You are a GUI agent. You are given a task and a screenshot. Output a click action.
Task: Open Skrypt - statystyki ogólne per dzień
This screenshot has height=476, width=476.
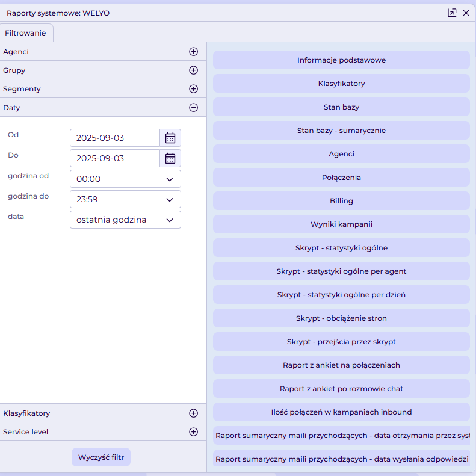(342, 295)
